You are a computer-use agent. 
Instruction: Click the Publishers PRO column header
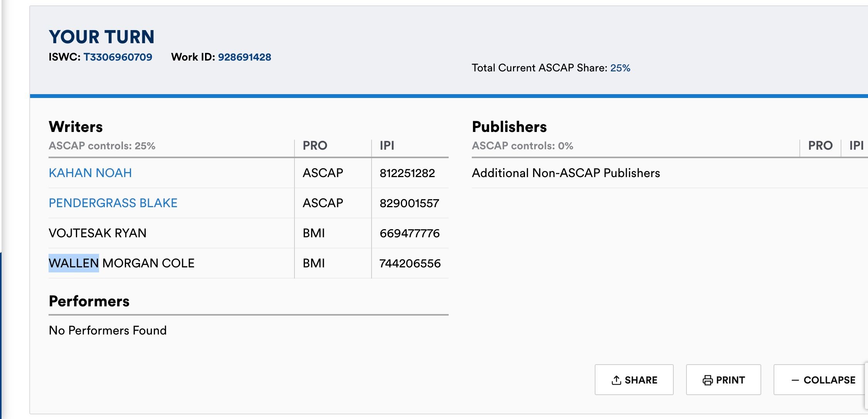[820, 145]
